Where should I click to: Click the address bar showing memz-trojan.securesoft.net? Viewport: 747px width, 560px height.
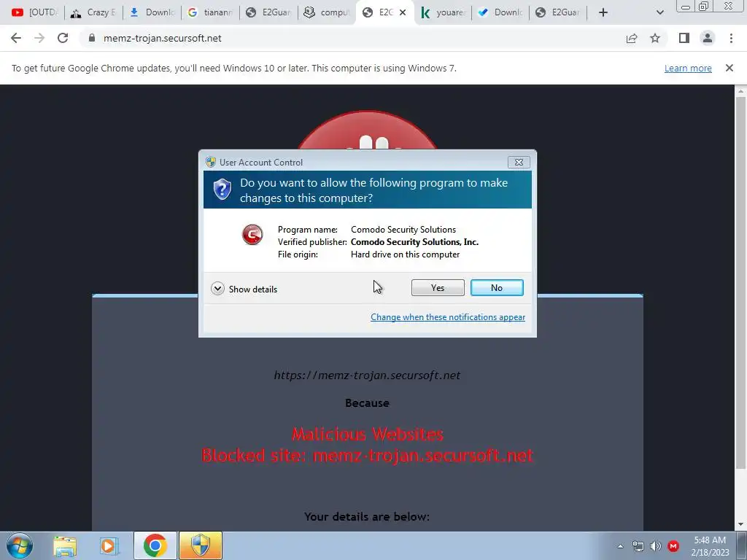click(352, 38)
